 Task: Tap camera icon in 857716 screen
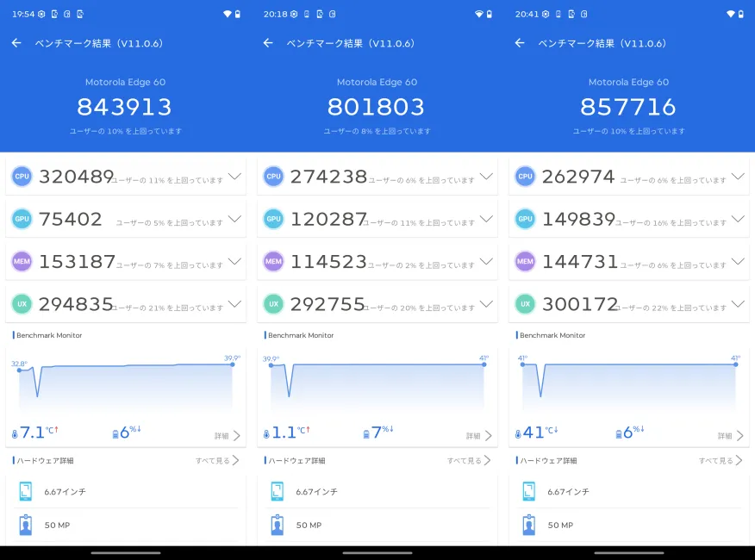(x=528, y=525)
